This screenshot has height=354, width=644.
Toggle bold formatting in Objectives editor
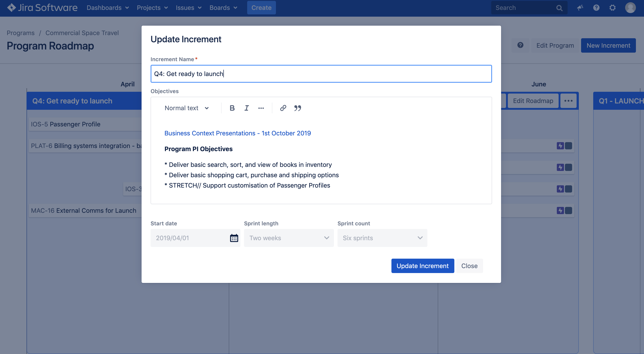[232, 108]
